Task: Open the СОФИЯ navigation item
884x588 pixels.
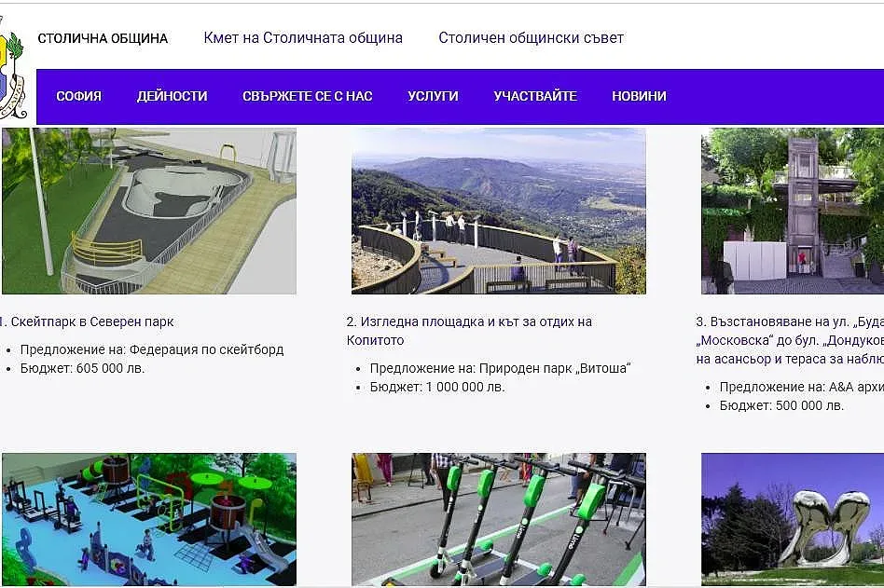Action: 79,95
